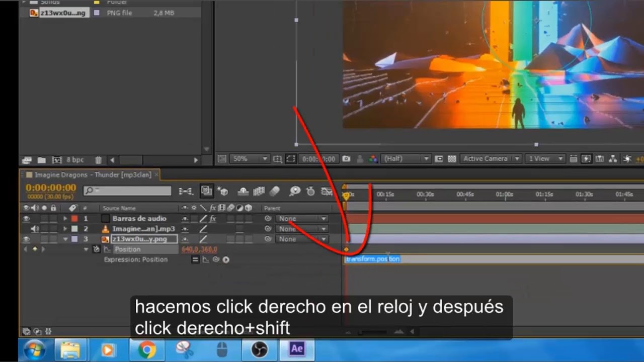Toggle transparency grid checkerboard icon
The width and height of the screenshot is (644, 362).
[452, 159]
